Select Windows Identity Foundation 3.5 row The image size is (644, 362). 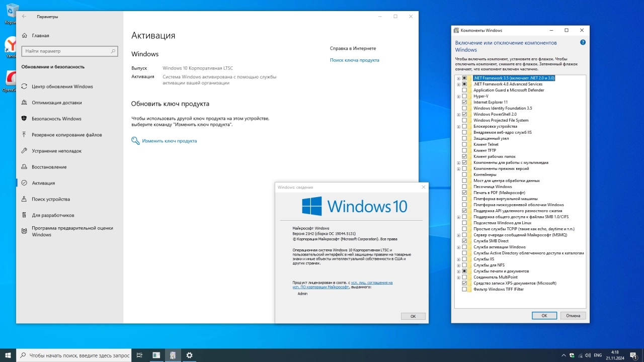click(503, 108)
